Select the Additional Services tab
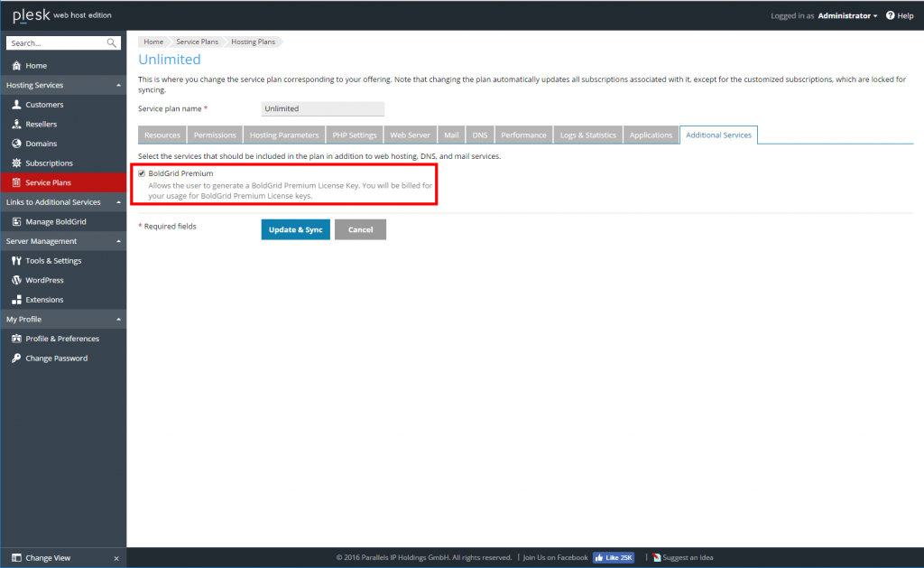Image resolution: width=924 pixels, height=568 pixels. 718,135
